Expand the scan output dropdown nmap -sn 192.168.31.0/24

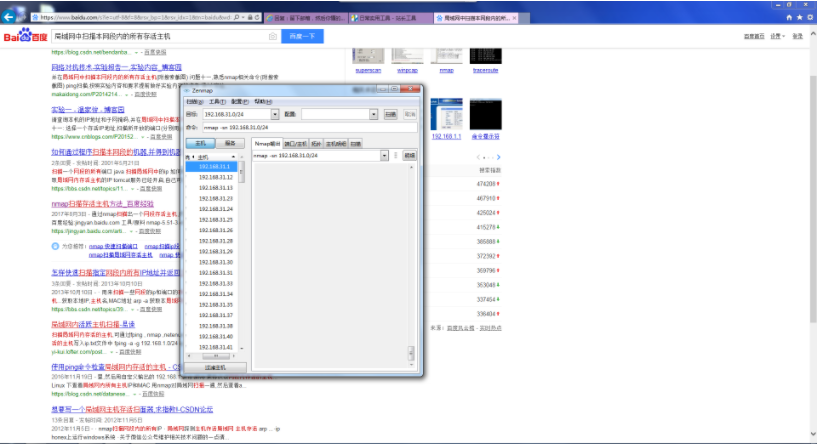[x=384, y=156]
